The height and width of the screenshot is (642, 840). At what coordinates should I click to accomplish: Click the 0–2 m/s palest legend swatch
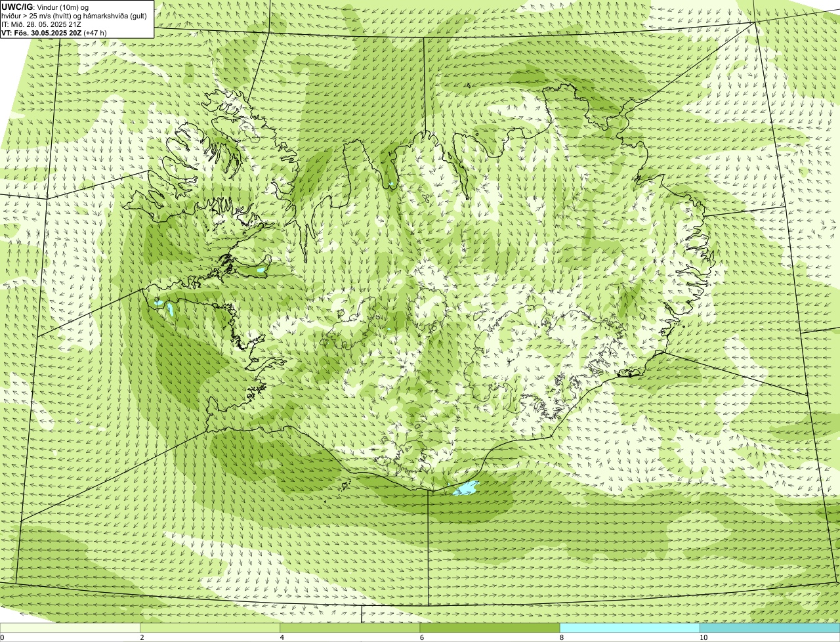coord(70,628)
